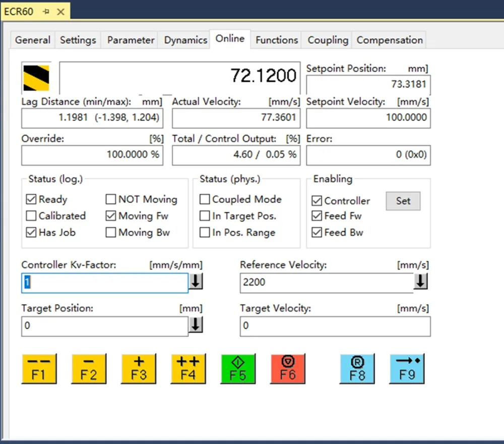Apply Controller Kv-Factor with down arrow
This screenshot has height=444, width=504.
tap(196, 282)
